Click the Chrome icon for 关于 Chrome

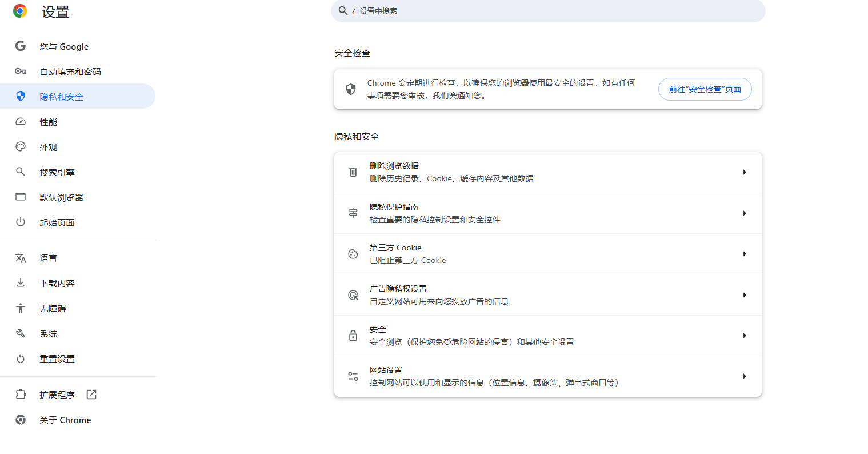click(x=21, y=420)
